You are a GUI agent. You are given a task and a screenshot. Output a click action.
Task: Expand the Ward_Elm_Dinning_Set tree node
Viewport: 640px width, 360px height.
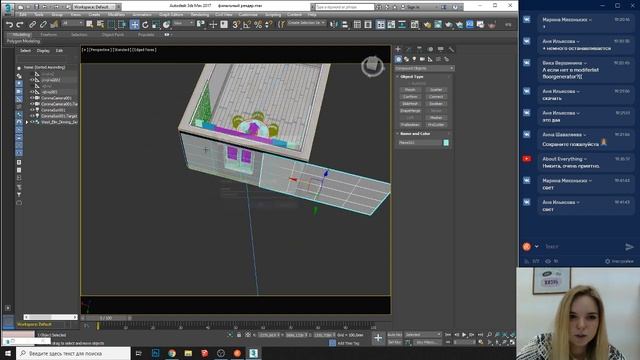coord(27,122)
